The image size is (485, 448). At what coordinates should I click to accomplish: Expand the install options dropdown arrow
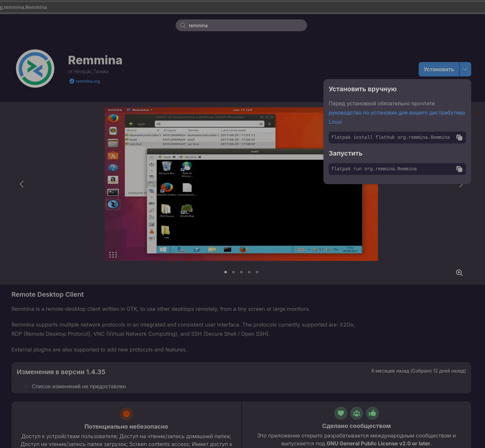coord(465,69)
